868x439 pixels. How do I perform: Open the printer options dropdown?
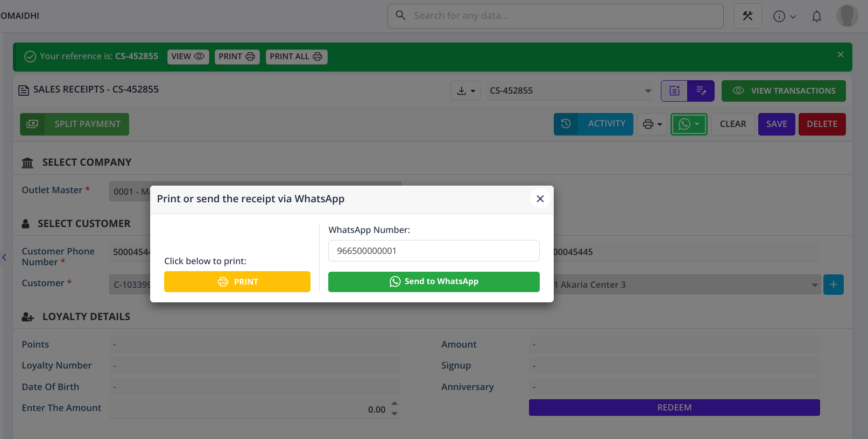652,124
